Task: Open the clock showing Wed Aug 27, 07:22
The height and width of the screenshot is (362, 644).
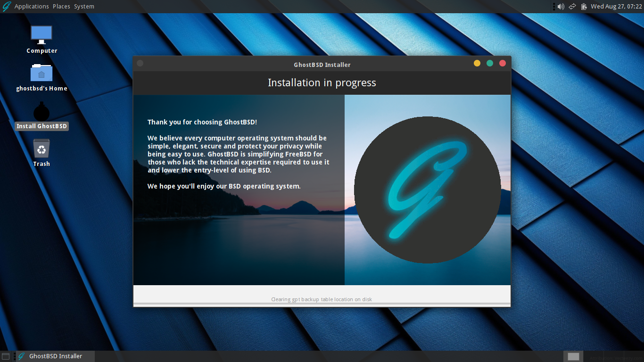Action: pos(615,7)
